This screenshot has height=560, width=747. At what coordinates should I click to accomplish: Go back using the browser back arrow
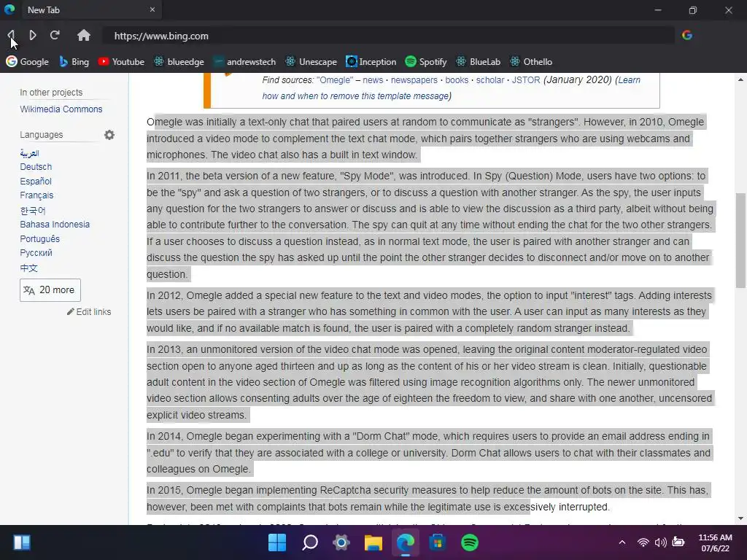point(11,35)
